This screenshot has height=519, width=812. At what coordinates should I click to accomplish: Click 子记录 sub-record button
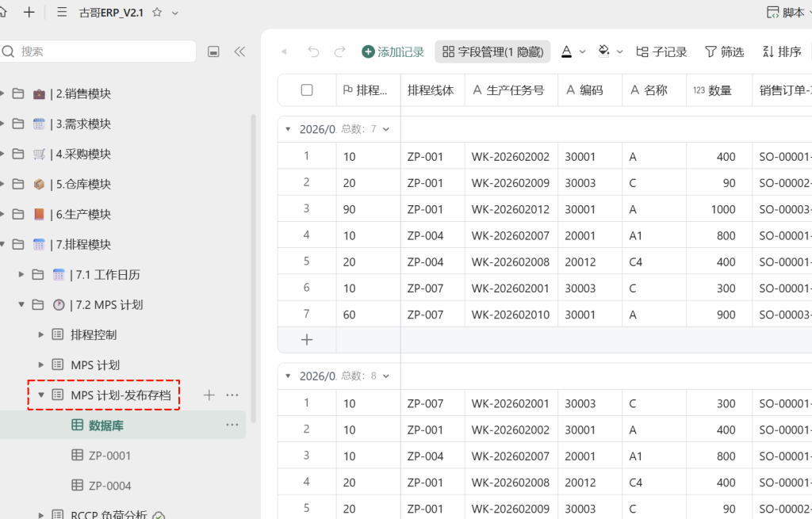pyautogui.click(x=661, y=52)
